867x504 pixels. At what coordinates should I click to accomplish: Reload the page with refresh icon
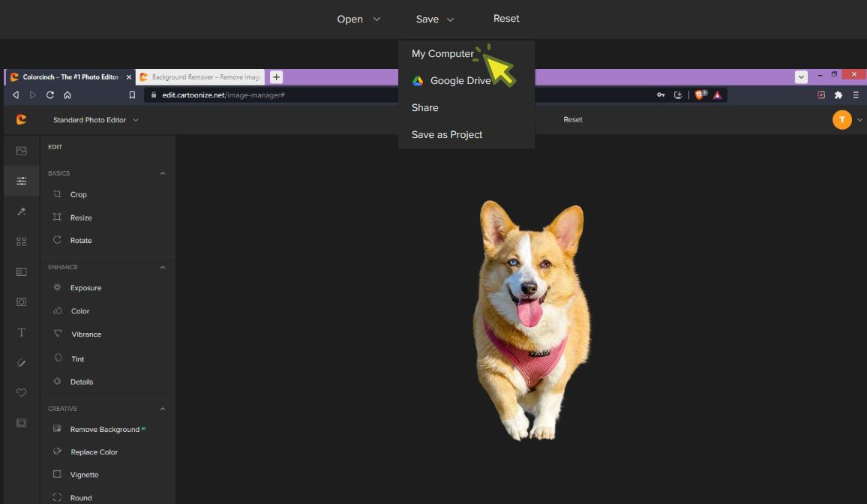pyautogui.click(x=50, y=95)
